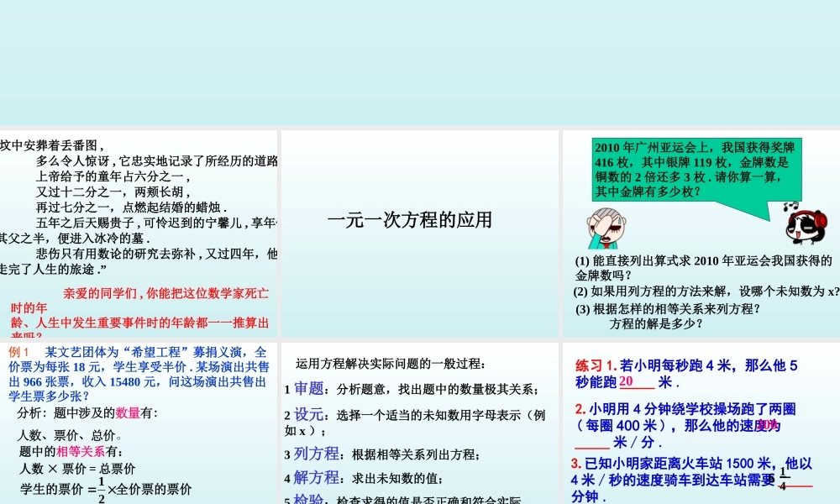Click the music notes above the panda
Viewport: 840px width, 504px height.
790,206
